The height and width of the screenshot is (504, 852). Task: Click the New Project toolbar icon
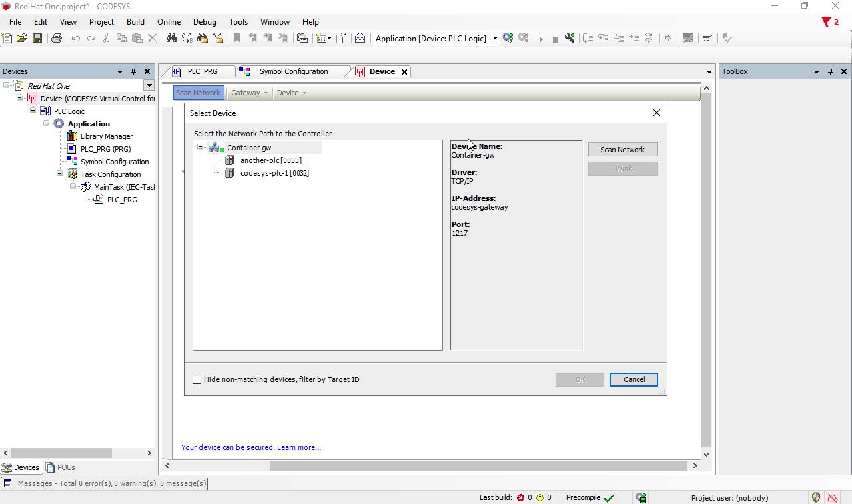(x=7, y=38)
